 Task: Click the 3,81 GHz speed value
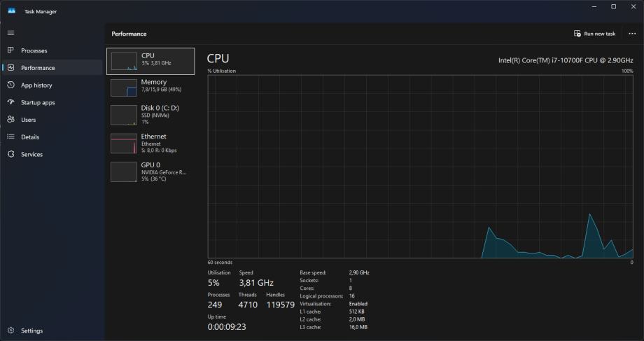[256, 283]
